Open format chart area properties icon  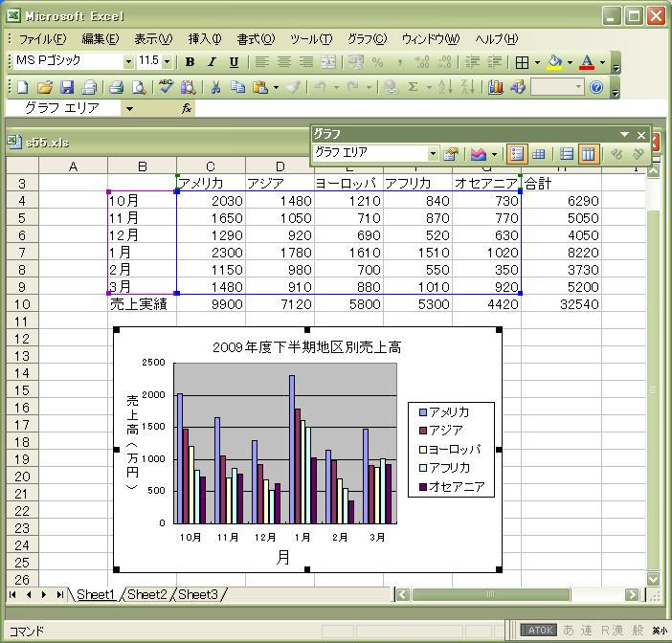(x=451, y=154)
